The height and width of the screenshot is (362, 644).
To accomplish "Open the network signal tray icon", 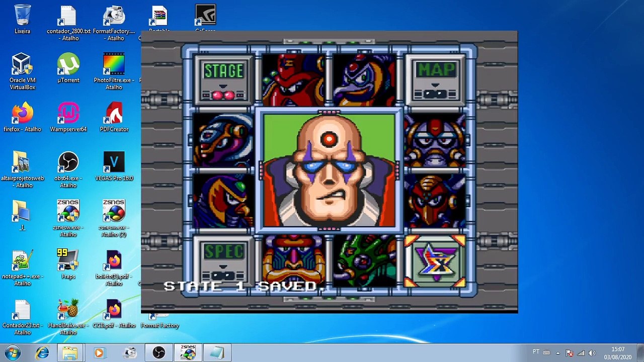I will [581, 353].
